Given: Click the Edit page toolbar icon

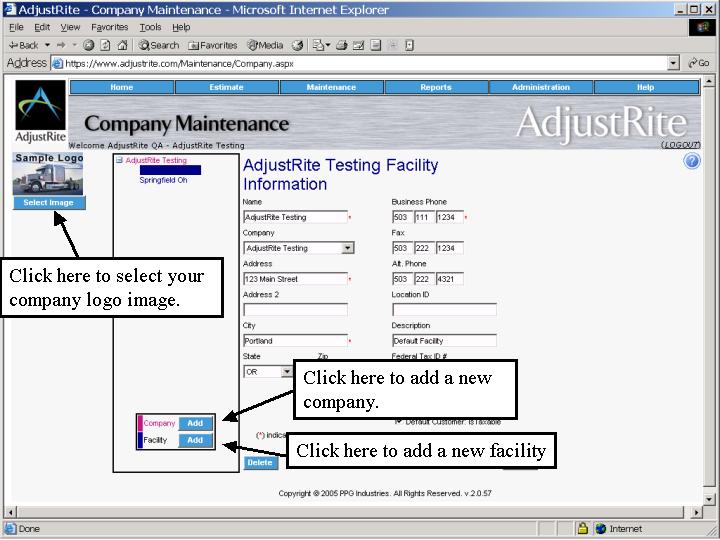Looking at the screenshot, I should pyautogui.click(x=359, y=45).
